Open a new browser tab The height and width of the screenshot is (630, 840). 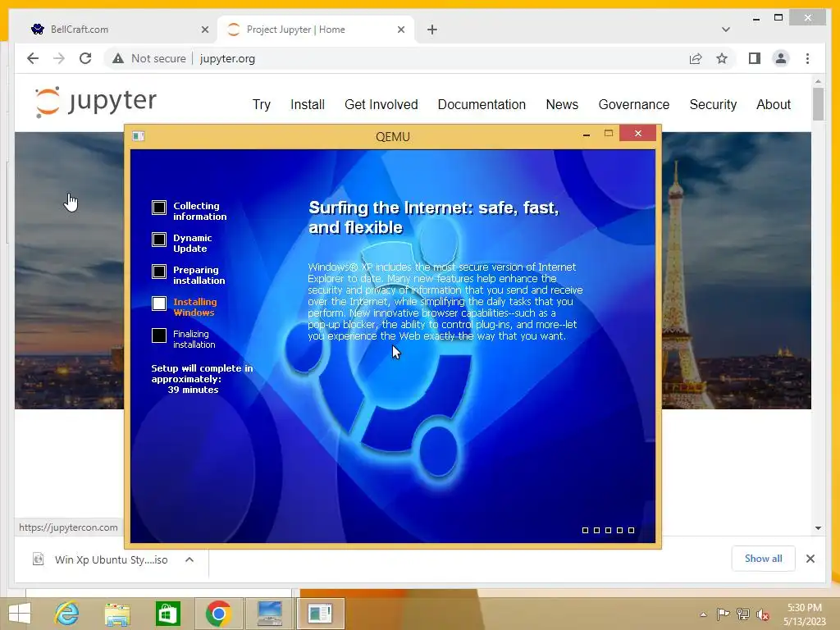point(432,30)
